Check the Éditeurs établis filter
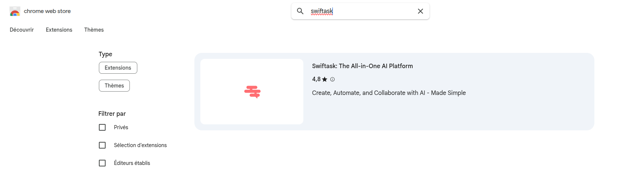This screenshot has height=175, width=644. [102, 163]
